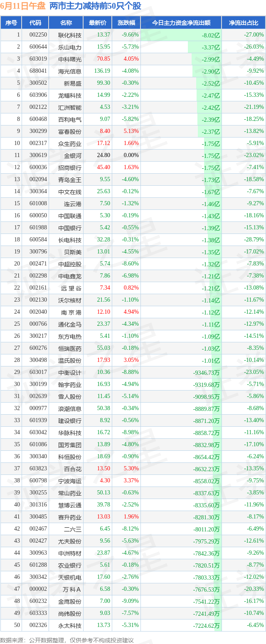
Task: Click stock code 002298
Action: 38,276
